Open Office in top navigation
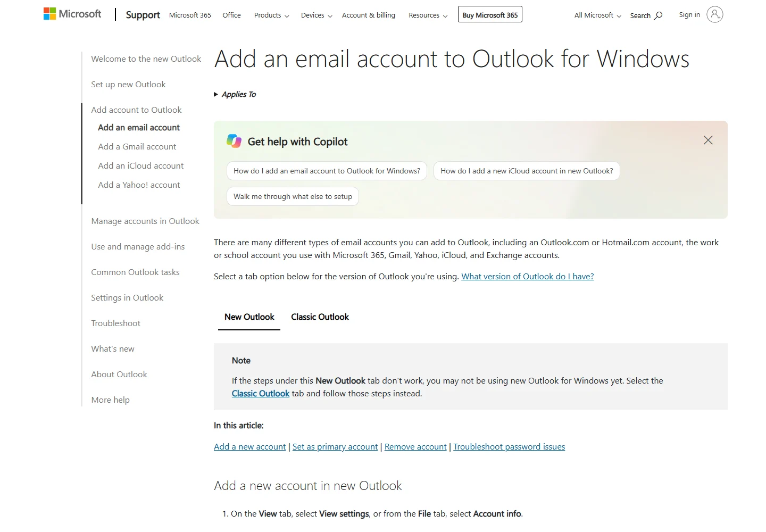This screenshot has height=532, width=766. pos(231,15)
